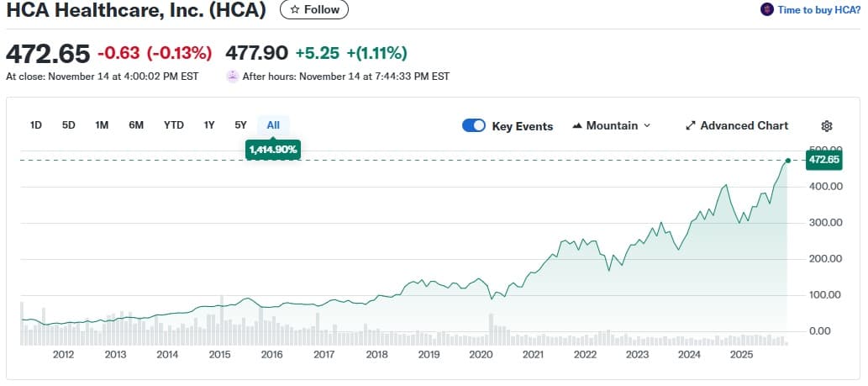This screenshot has height=386, width=868.
Task: Click the 100.00 y-axis label
Action: (825, 294)
